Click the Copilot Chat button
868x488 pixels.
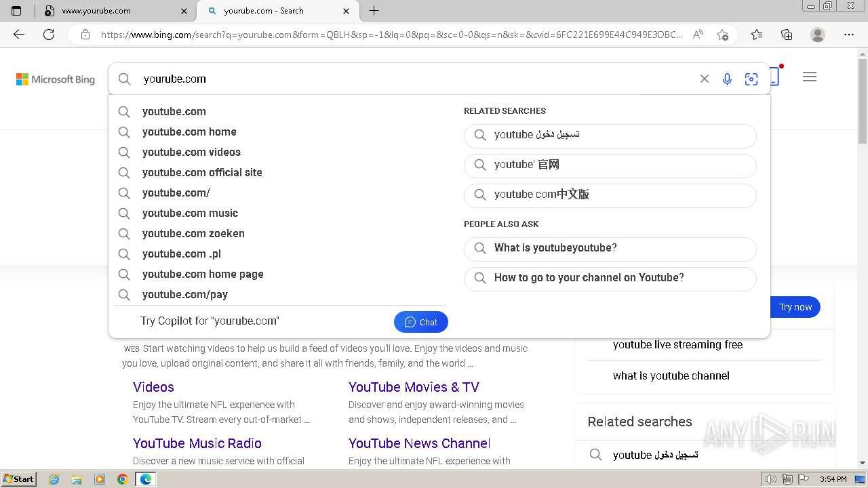pyautogui.click(x=421, y=322)
